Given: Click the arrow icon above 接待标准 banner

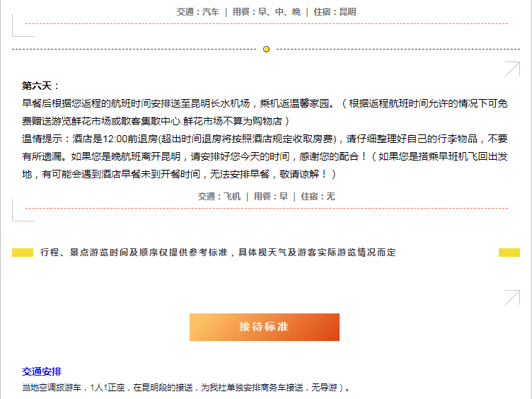Looking at the screenshot, I should click(x=512, y=298).
